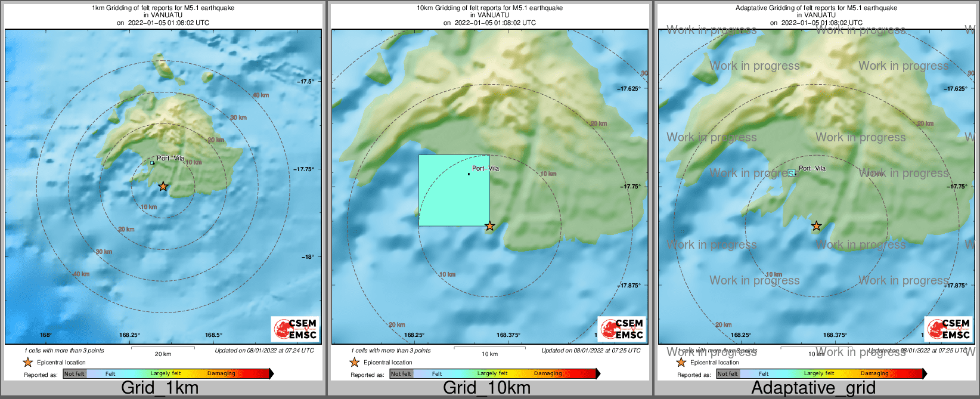
Task: Click the Port-Vila label on the Adaptative_grid map
Action: coord(812,168)
